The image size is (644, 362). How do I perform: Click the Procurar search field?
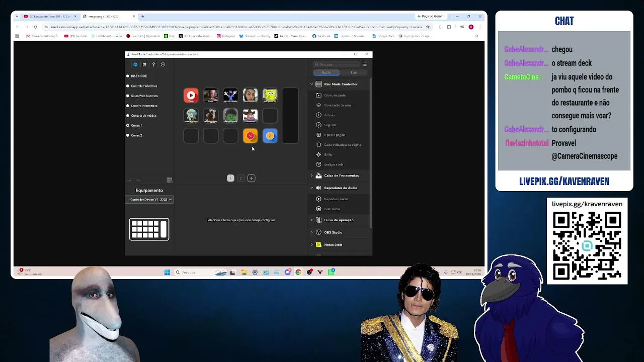coord(336,64)
